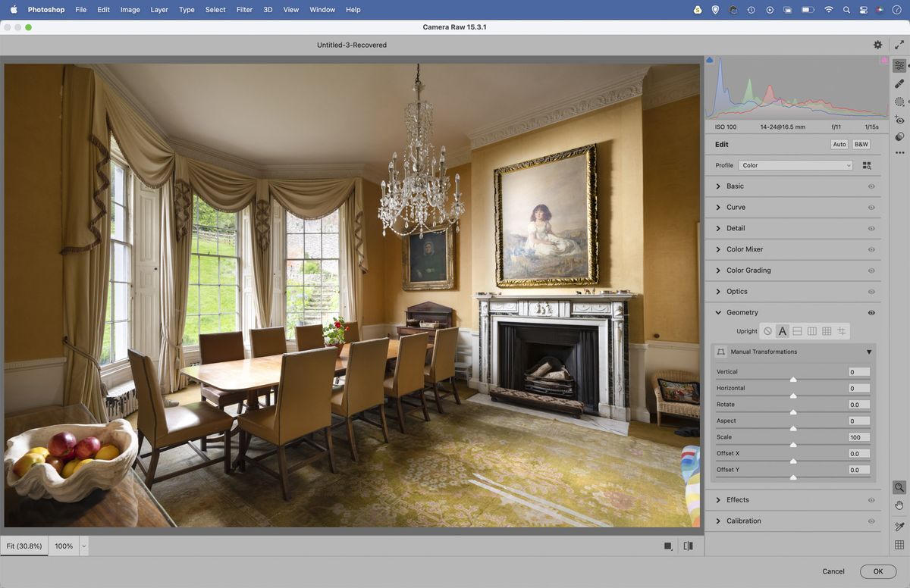910x588 pixels.
Task: Open the Select menu
Action: coord(215,10)
